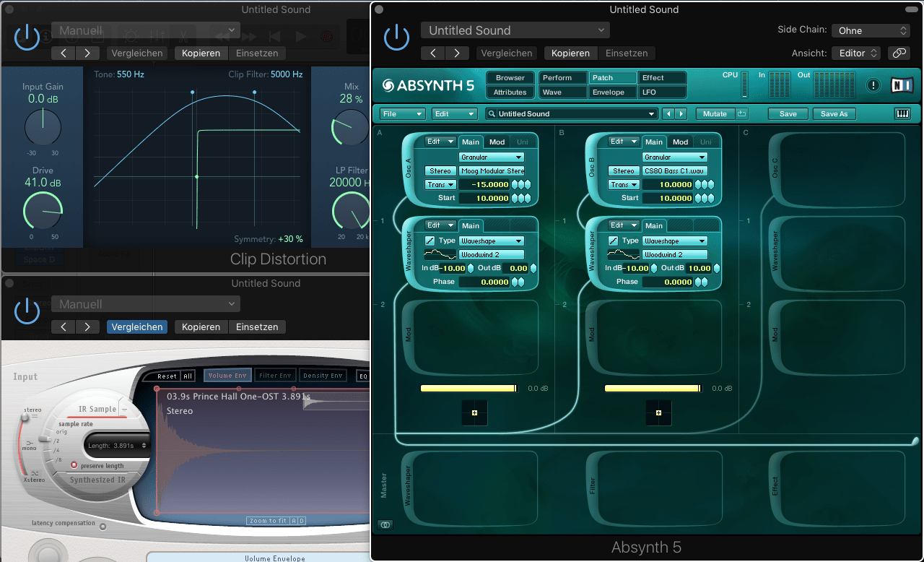Click the link icon at Absynth bottom-left
Viewport: 924px width, 562px height.
tap(385, 524)
